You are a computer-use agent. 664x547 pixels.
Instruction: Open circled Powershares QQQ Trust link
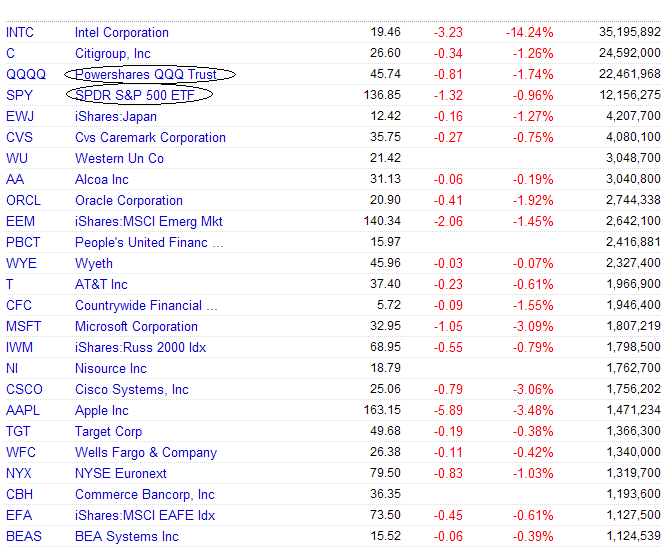click(146, 75)
